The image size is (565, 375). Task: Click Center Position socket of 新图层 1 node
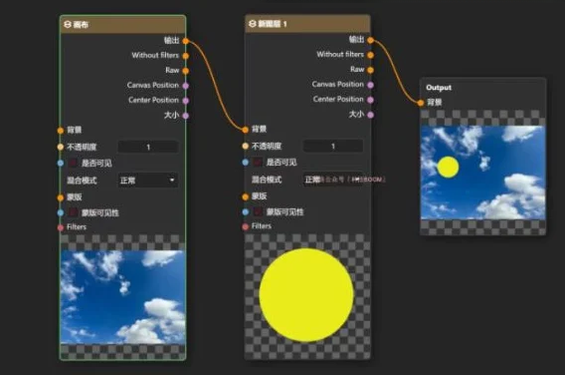[x=370, y=100]
